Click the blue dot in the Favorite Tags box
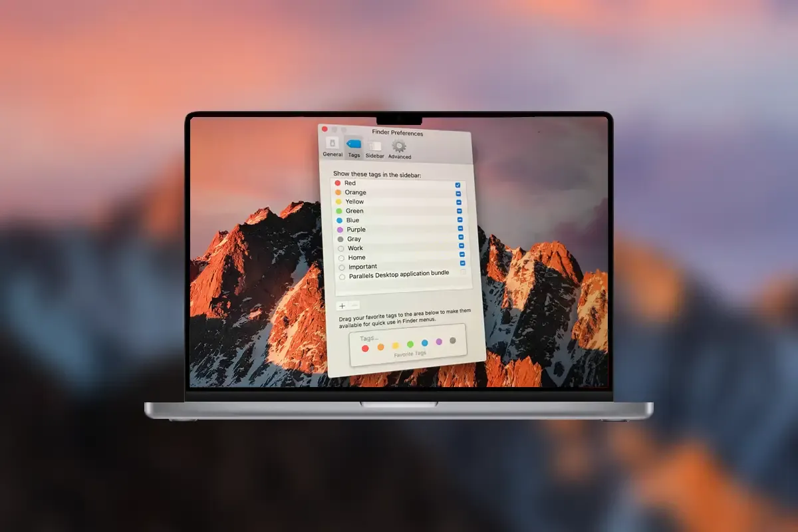The width and height of the screenshot is (798, 532). click(x=425, y=343)
